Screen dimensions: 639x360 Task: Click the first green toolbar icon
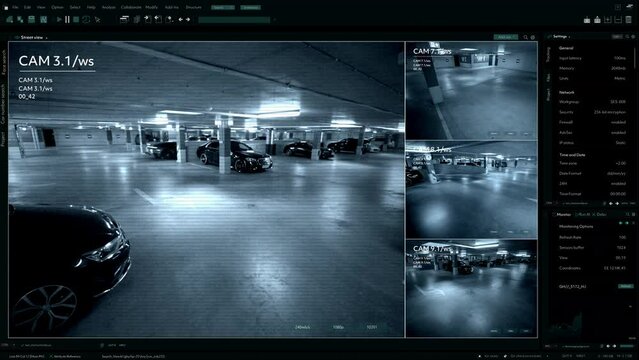coord(9,19)
